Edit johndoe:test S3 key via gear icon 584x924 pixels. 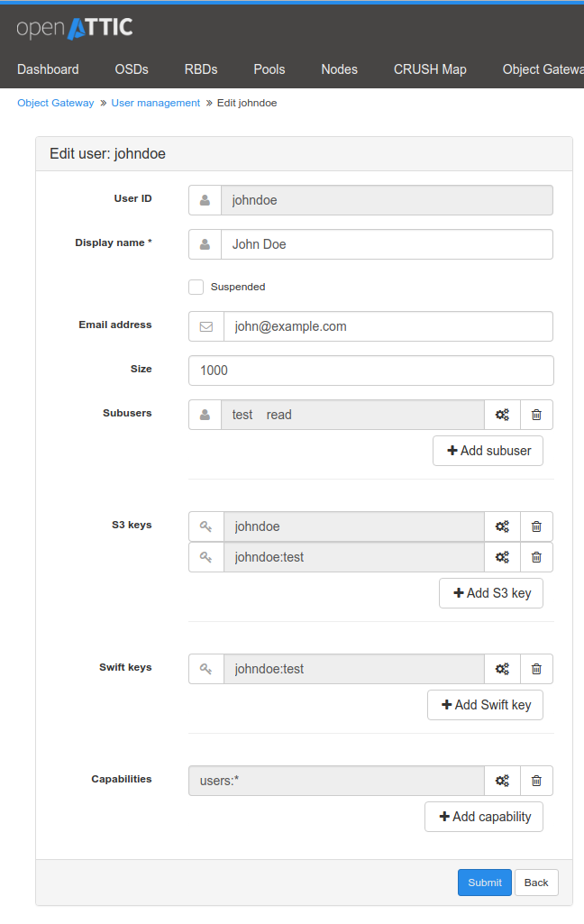point(502,557)
